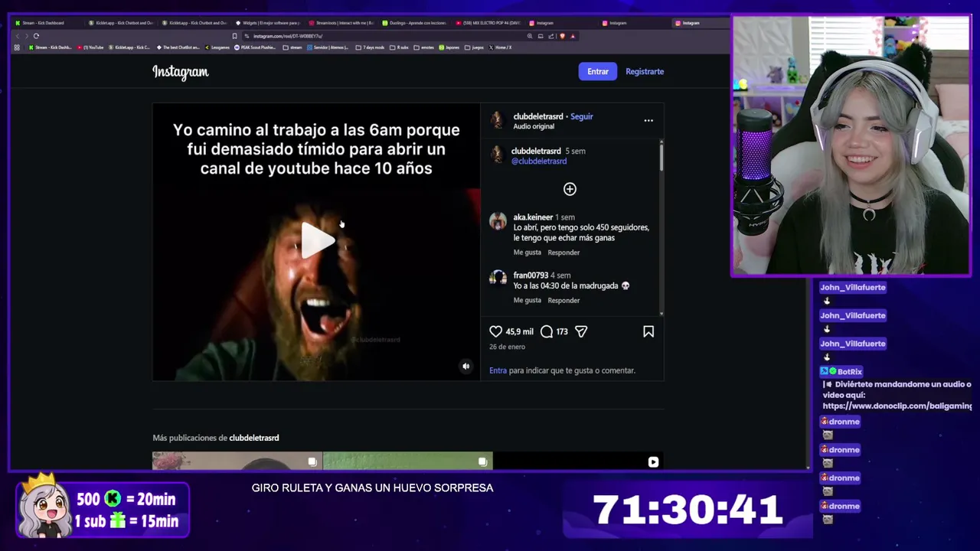The width and height of the screenshot is (980, 551).
Task: Open the R subs bookmarks folder
Action: pos(399,47)
